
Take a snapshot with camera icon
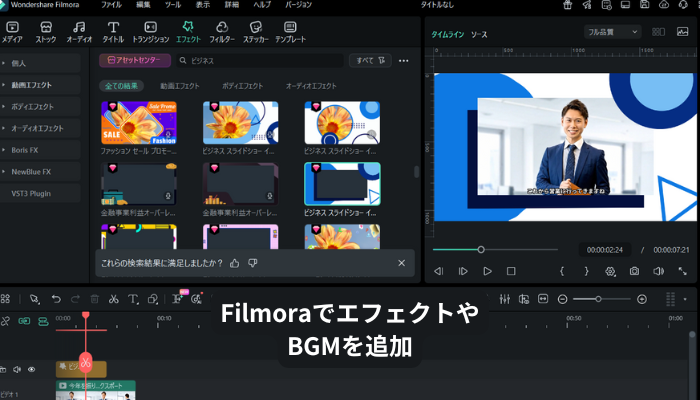pyautogui.click(x=634, y=271)
